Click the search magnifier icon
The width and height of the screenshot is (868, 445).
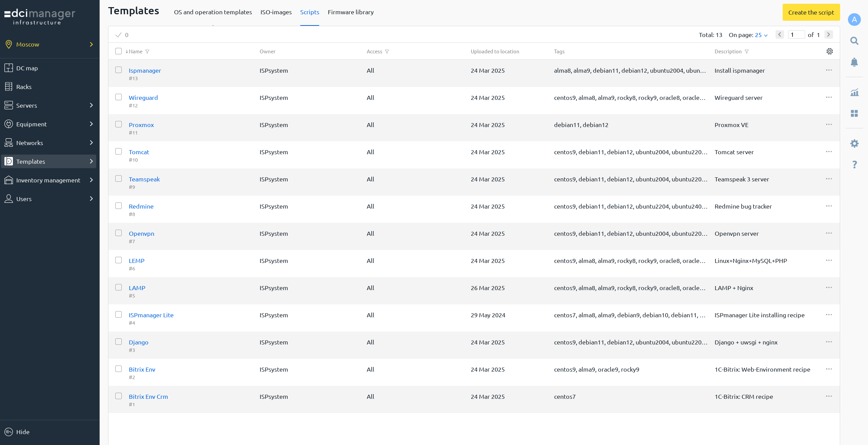click(854, 41)
